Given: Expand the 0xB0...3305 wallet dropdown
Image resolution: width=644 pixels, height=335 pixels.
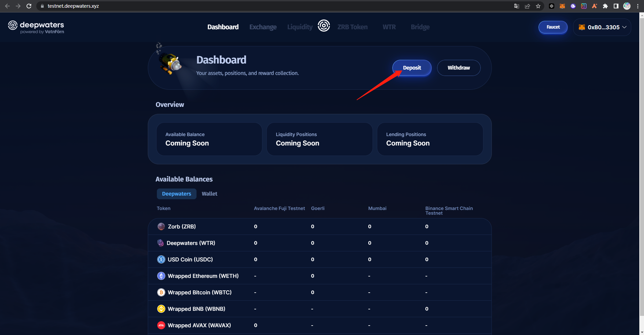Looking at the screenshot, I should (602, 27).
